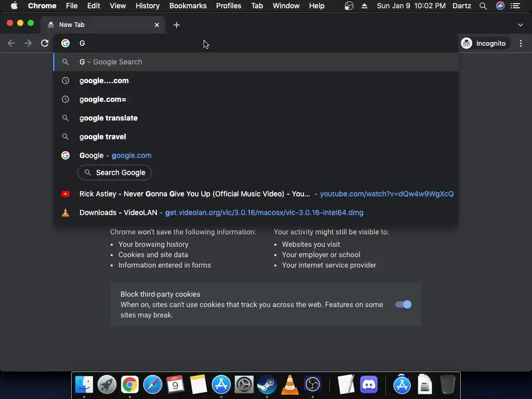
Task: Select the 'google travel' suggestion
Action: point(256,137)
